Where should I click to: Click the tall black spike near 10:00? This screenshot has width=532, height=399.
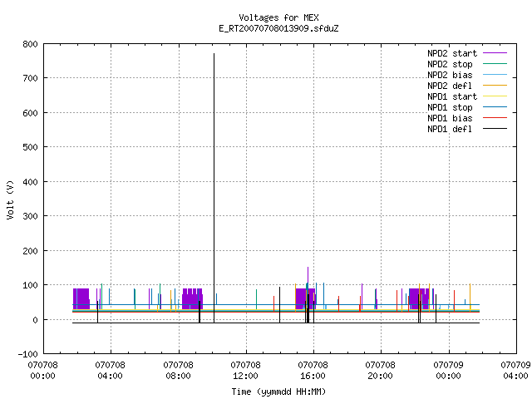coord(214,188)
